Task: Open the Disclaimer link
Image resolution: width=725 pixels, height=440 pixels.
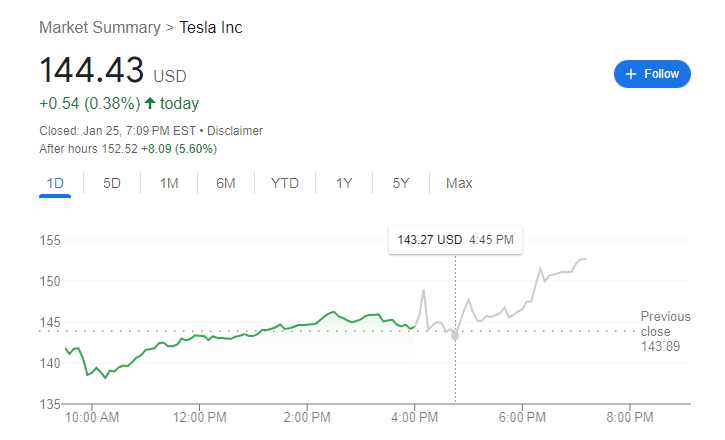Action: [235, 131]
